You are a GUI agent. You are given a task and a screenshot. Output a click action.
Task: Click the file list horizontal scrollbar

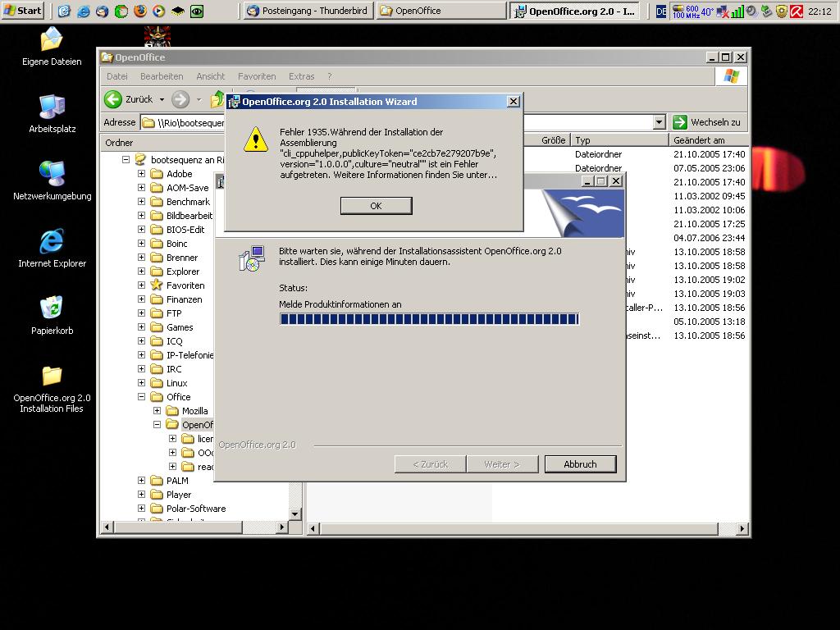coord(519,529)
